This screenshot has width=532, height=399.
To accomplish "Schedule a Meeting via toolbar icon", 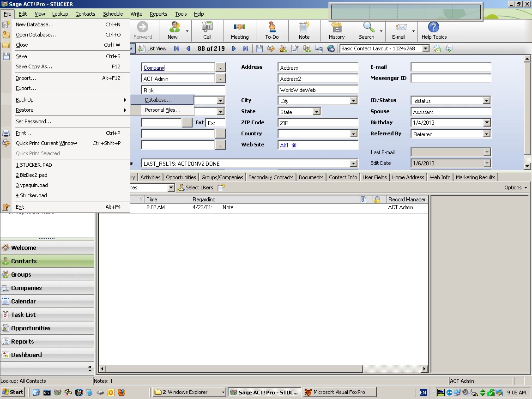I will pos(240,27).
